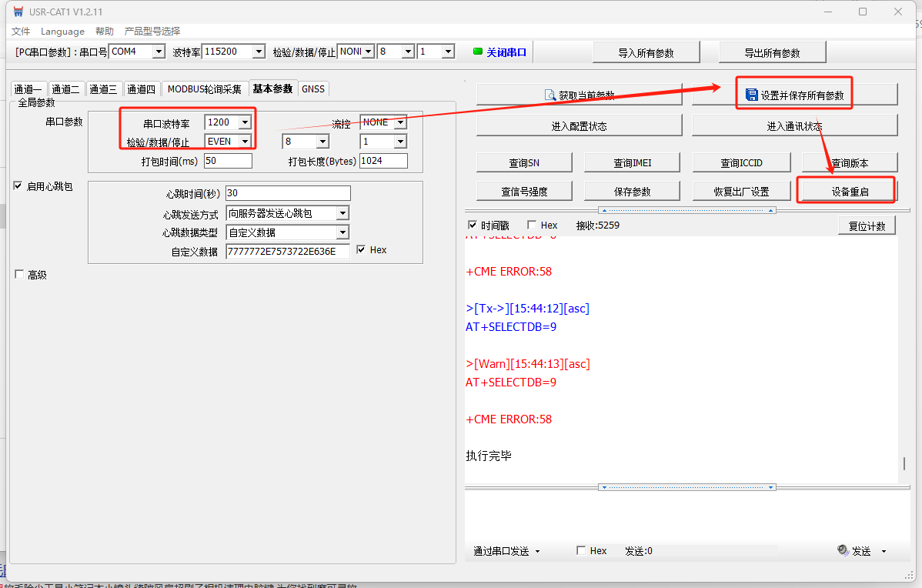Click the lower splitter handle below the log
922x588 pixels.
tap(687, 487)
